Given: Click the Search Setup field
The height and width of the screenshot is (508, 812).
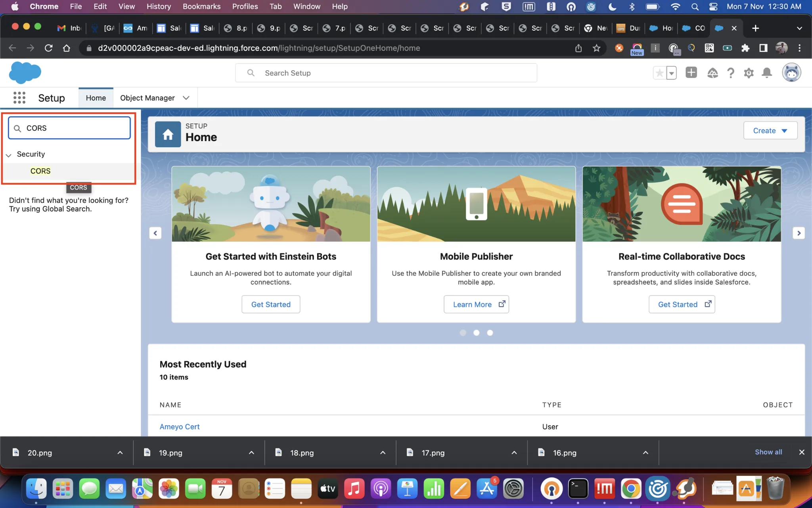Looking at the screenshot, I should [x=386, y=73].
